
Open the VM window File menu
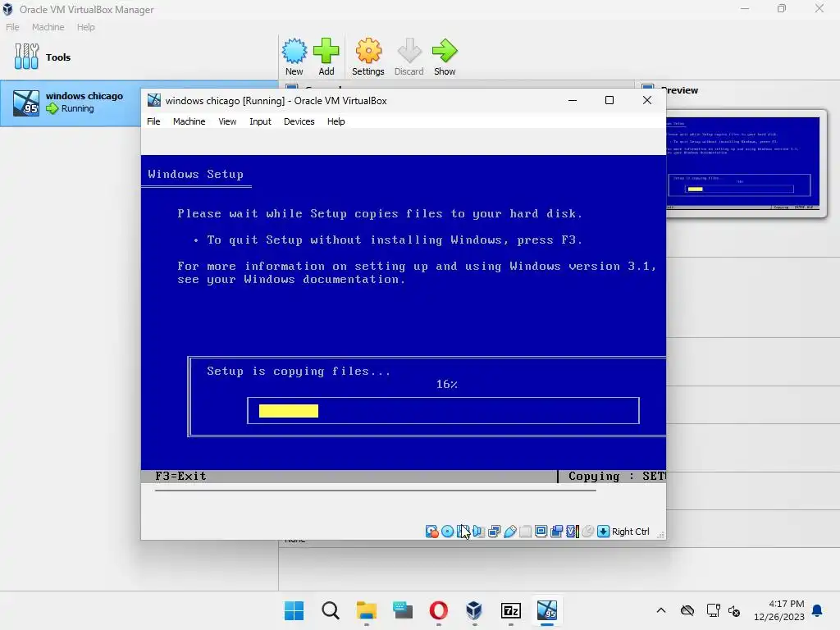pyautogui.click(x=153, y=121)
